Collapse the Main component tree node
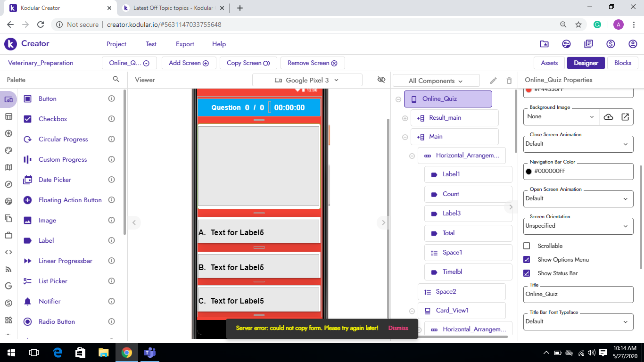This screenshot has width=644, height=362. point(405,137)
